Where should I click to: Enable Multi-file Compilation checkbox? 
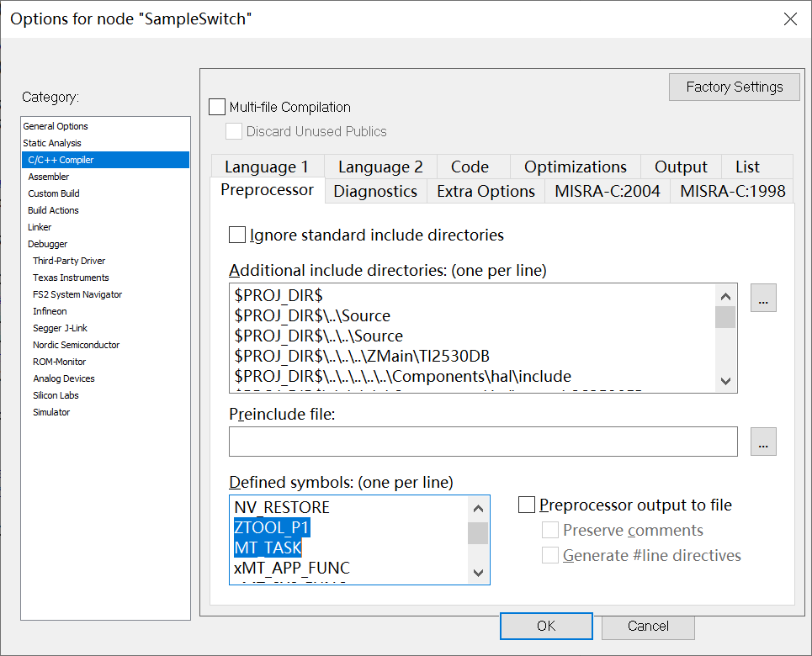point(217,107)
